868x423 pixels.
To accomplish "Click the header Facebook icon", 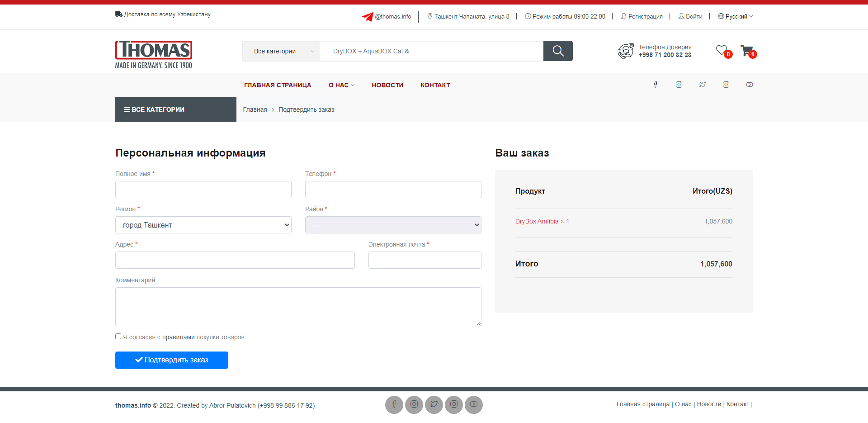I will (x=656, y=85).
